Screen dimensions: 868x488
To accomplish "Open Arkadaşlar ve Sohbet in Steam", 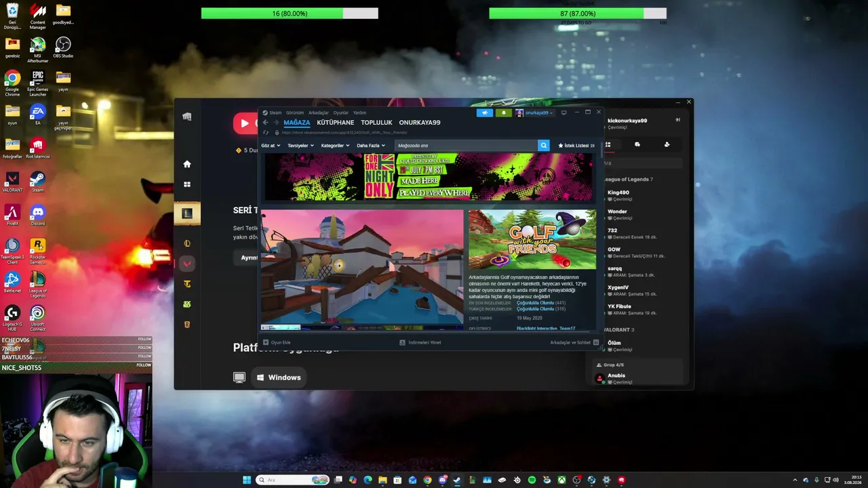I will (574, 342).
